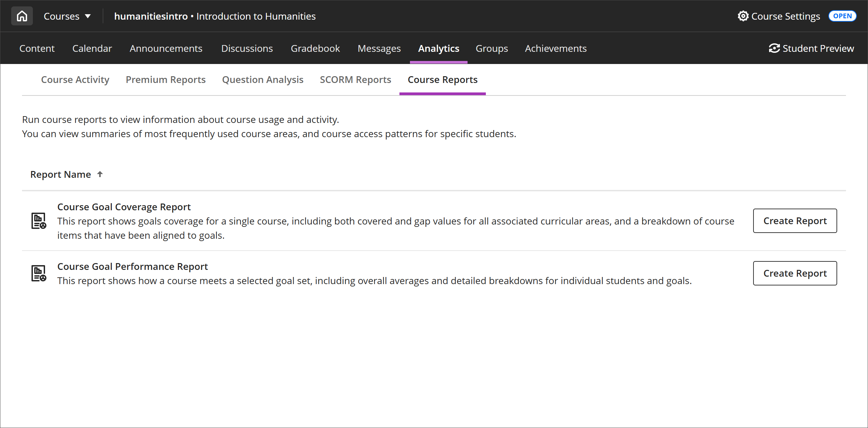Select the Analytics tab highlight underline

pyautogui.click(x=438, y=61)
